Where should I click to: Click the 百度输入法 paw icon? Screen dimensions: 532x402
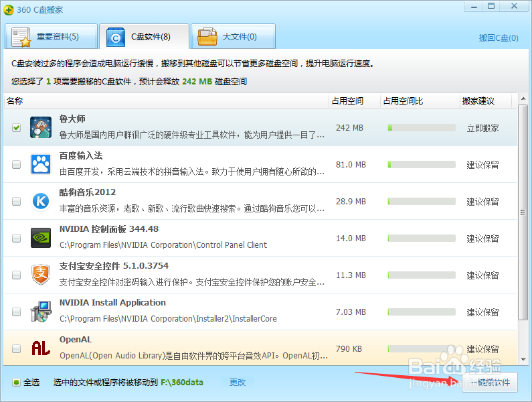(x=41, y=164)
